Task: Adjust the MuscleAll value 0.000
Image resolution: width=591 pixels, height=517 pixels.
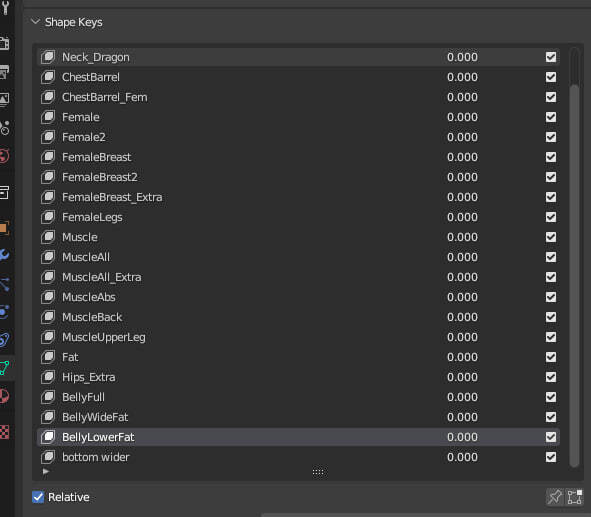Action: pos(462,257)
